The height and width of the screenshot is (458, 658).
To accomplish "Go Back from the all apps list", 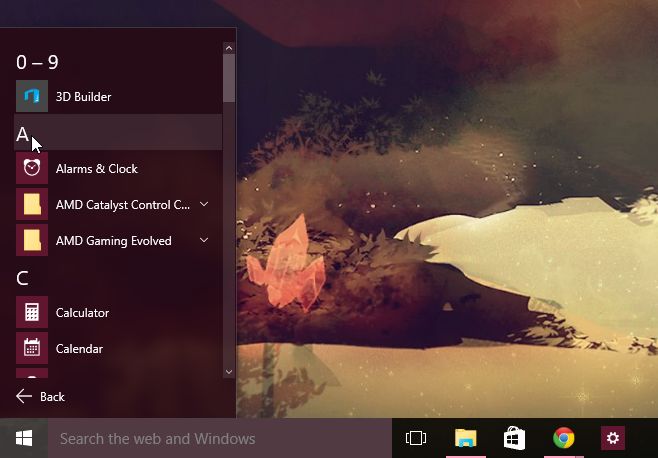I will pyautogui.click(x=41, y=397).
